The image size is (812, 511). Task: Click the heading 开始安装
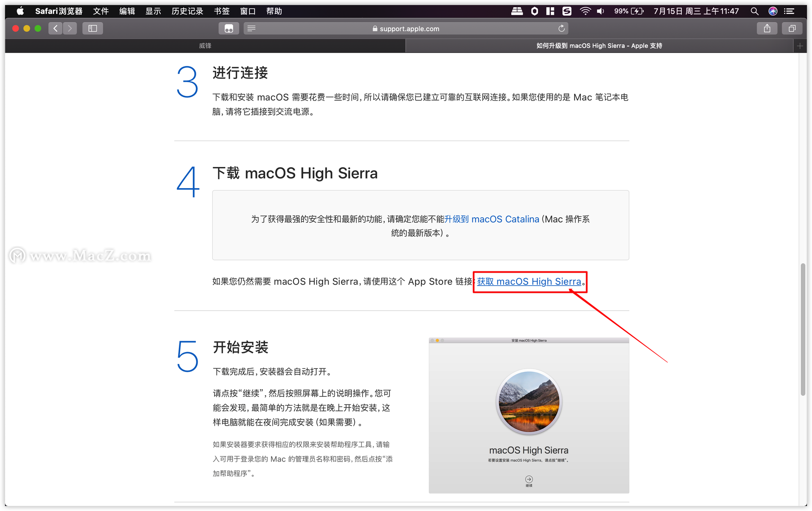coord(241,347)
